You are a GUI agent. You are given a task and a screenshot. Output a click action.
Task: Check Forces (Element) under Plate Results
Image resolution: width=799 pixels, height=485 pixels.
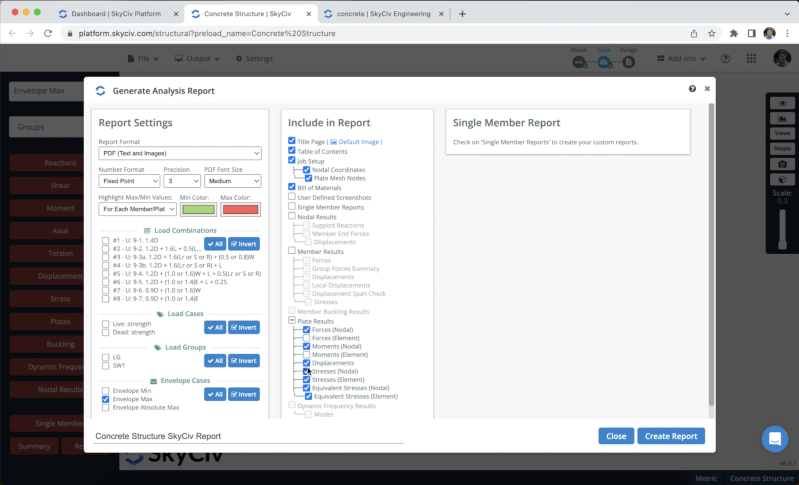point(306,338)
